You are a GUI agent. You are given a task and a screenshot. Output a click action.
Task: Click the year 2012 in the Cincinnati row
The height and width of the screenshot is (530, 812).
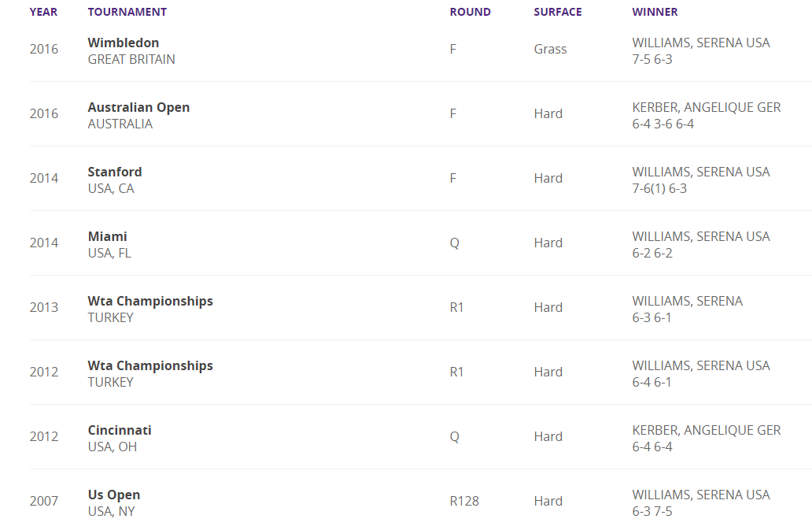tap(44, 437)
